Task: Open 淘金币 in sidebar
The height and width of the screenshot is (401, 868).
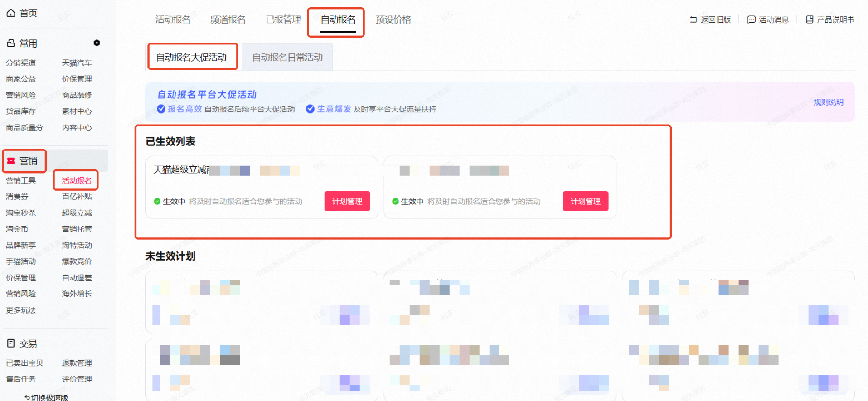Action: click(x=17, y=229)
